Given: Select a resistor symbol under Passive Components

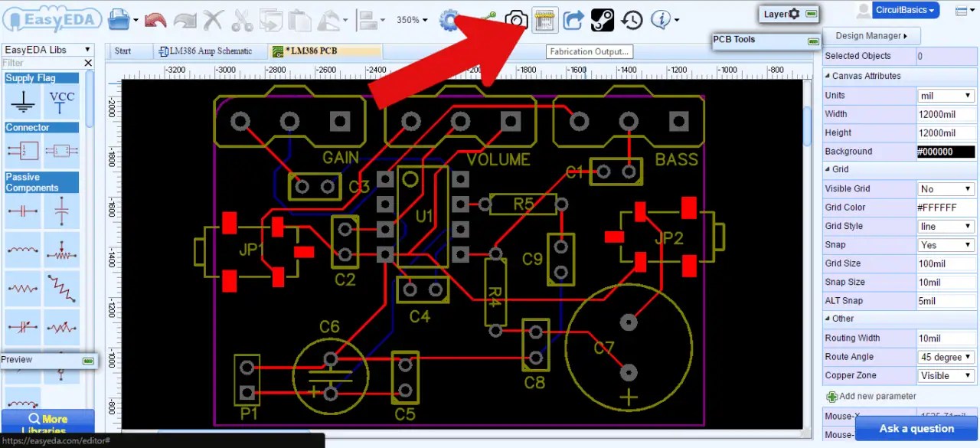Looking at the screenshot, I should point(23,289).
